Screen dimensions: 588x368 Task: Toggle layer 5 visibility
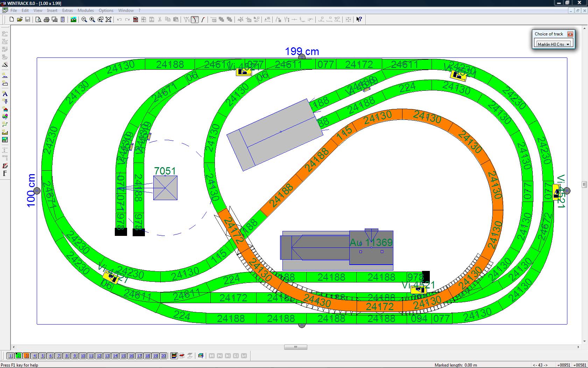click(x=43, y=356)
